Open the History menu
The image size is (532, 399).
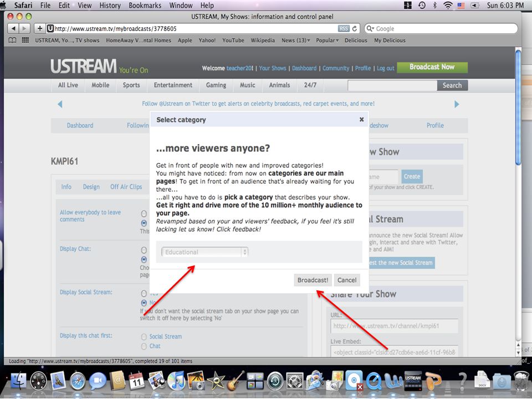click(x=110, y=5)
